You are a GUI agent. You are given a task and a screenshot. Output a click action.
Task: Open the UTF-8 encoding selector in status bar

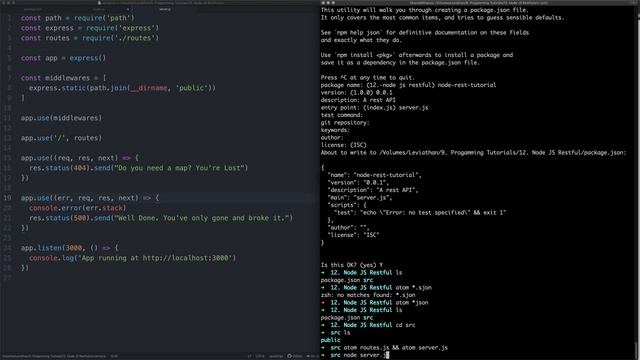coord(260,356)
